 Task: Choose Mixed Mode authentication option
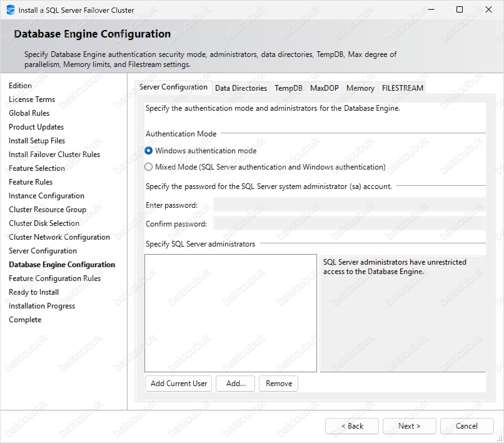click(x=149, y=167)
